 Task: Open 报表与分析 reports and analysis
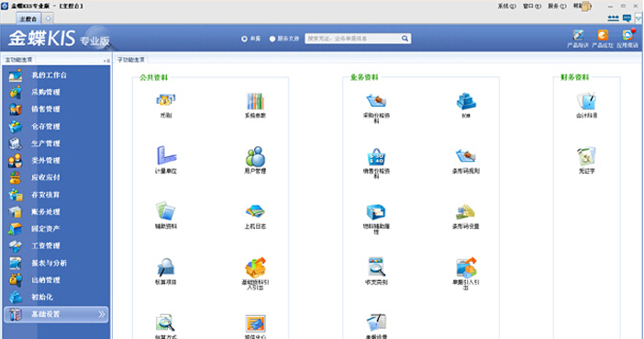57,263
